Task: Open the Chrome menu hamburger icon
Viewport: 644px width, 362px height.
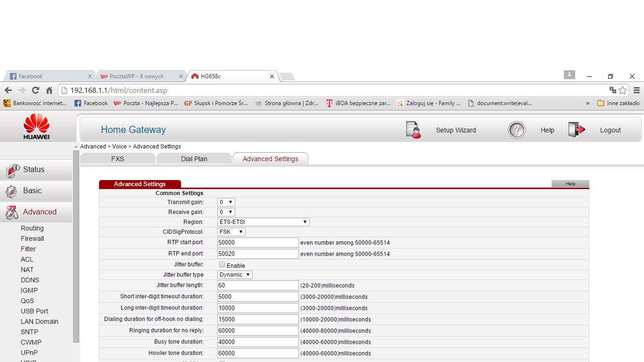Action: [x=636, y=90]
